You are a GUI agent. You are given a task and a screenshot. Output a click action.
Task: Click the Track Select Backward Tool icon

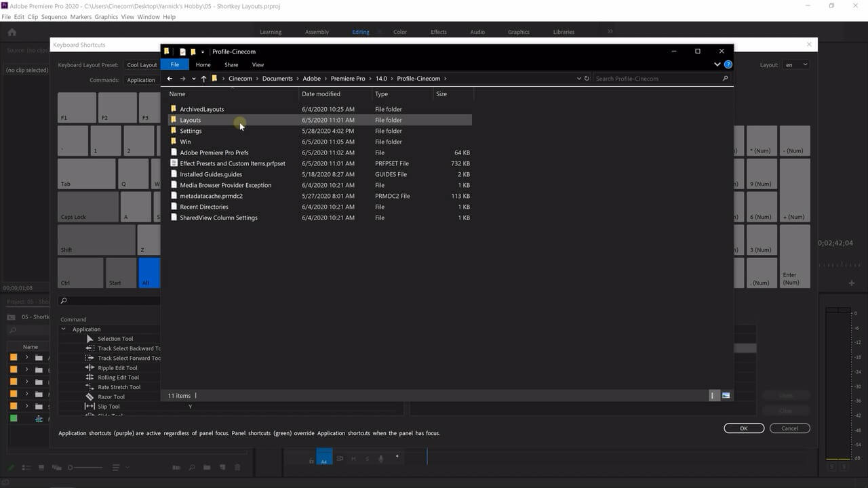point(90,348)
